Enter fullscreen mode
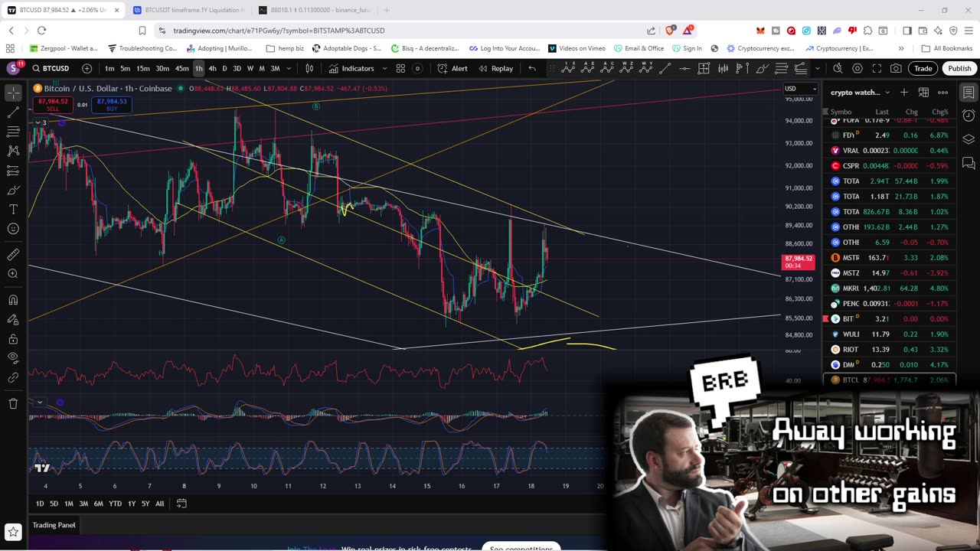 pyautogui.click(x=877, y=68)
